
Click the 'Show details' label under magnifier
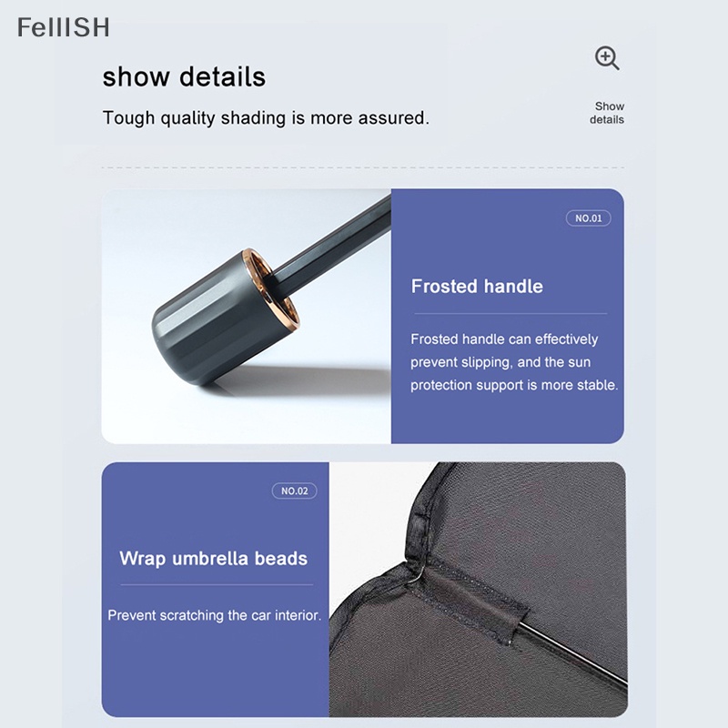pyautogui.click(x=607, y=113)
